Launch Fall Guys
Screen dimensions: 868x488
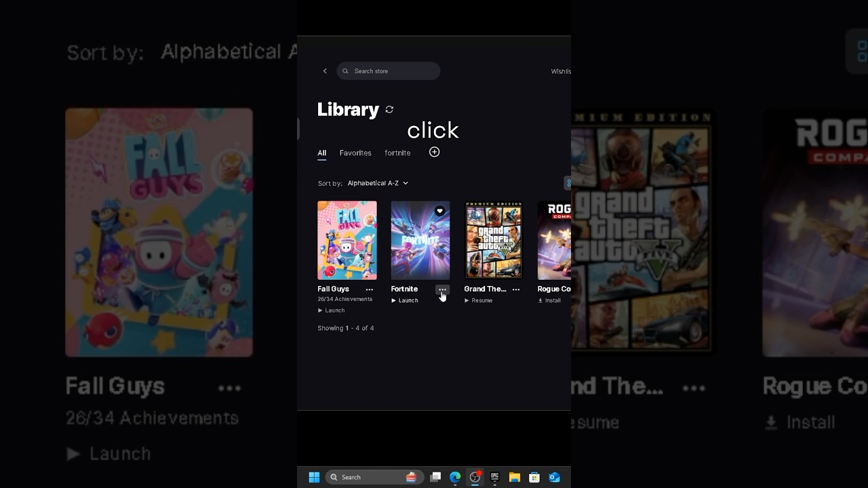pos(331,310)
